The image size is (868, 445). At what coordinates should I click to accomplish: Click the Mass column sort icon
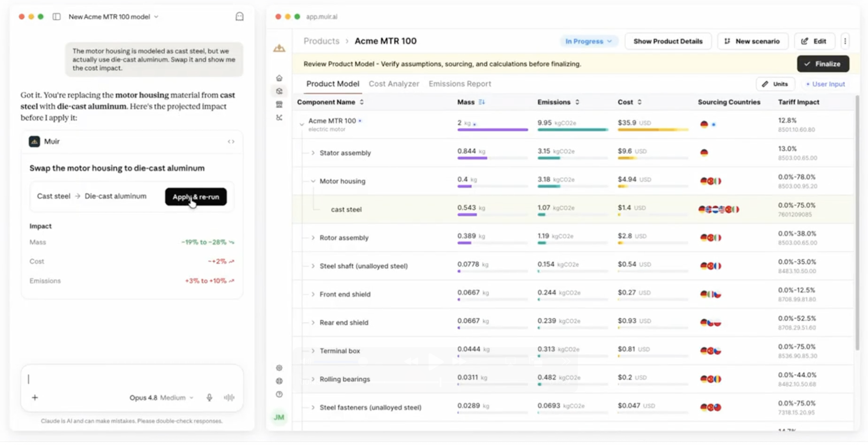(x=481, y=102)
